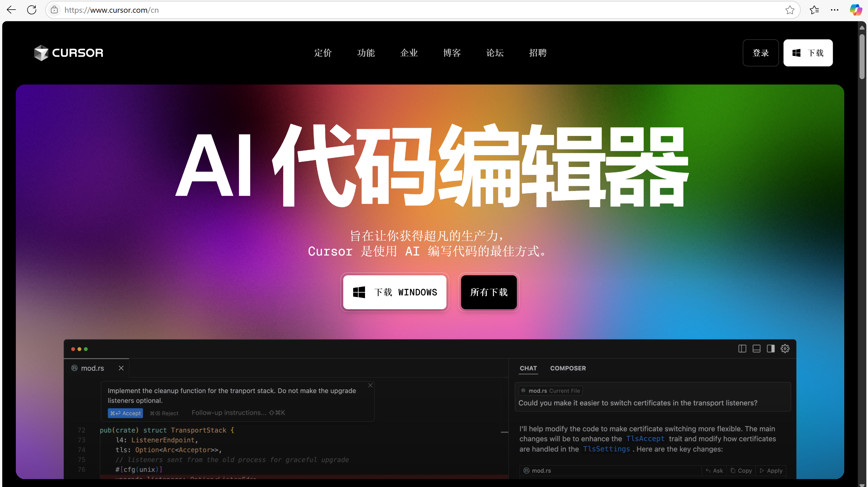Add this page to favorites star

click(x=790, y=10)
